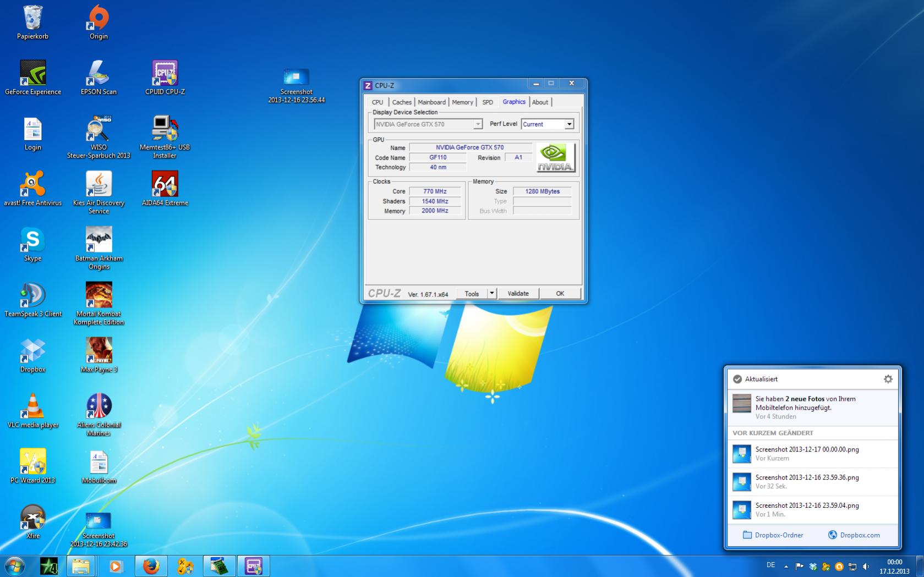Image resolution: width=924 pixels, height=577 pixels.
Task: Switch to the SPD tab
Action: (x=487, y=102)
